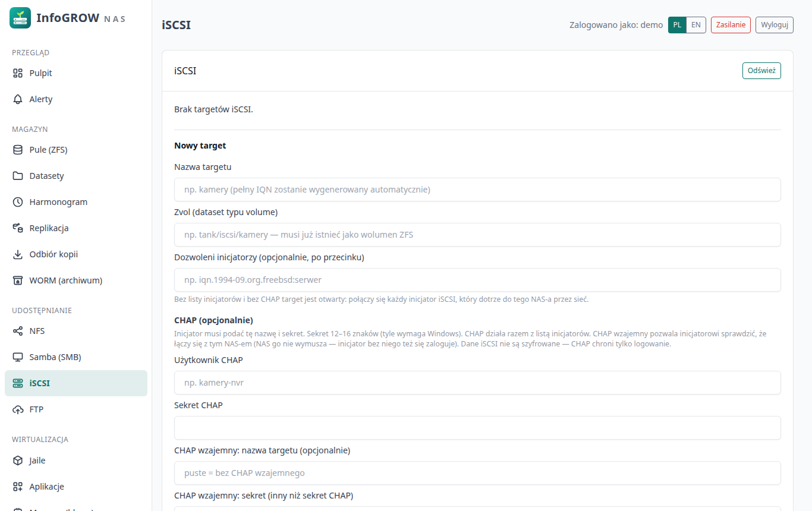Refresh the list with Odśwież button

pos(761,71)
